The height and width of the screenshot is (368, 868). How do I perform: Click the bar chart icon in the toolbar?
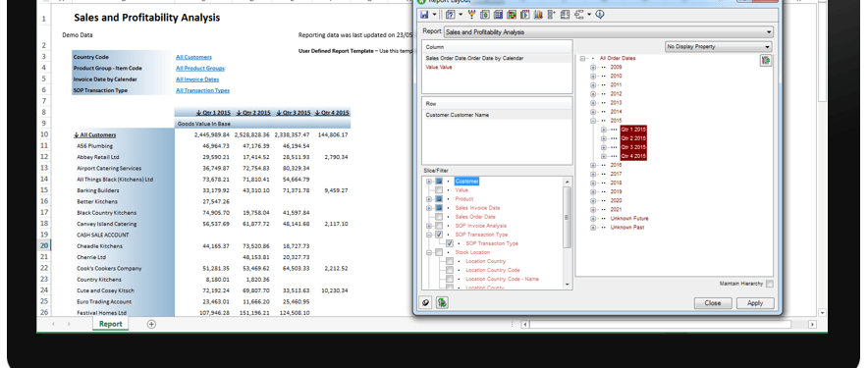tap(538, 15)
